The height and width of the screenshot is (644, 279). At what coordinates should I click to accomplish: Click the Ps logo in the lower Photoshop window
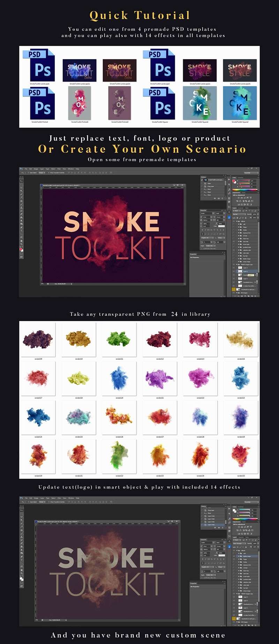point(21,498)
